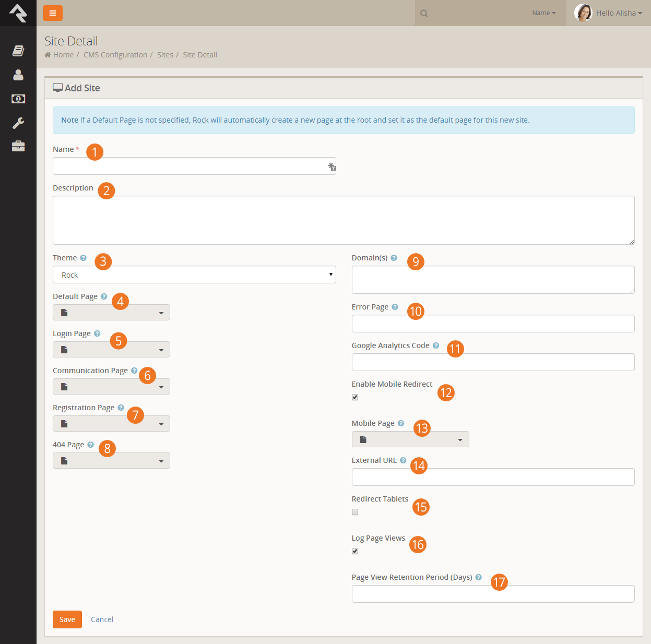This screenshot has width=651, height=644.
Task: Click the Site Detail breadcrumb text
Action: point(200,55)
